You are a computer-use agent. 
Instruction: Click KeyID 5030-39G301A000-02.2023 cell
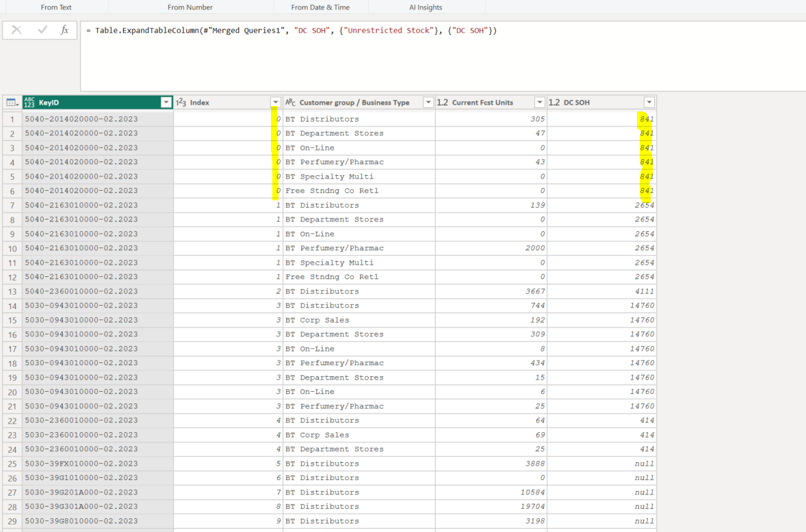point(98,507)
